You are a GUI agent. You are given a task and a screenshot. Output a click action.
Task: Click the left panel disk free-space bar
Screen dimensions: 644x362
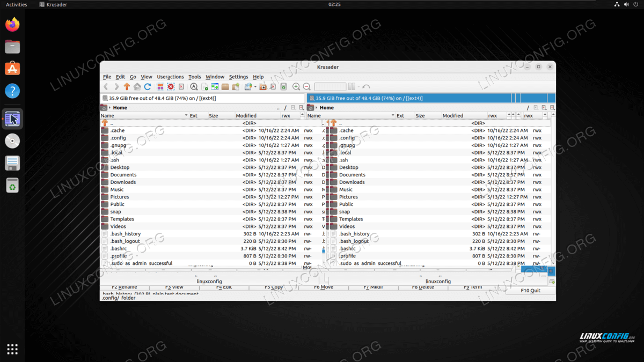pyautogui.click(x=203, y=98)
